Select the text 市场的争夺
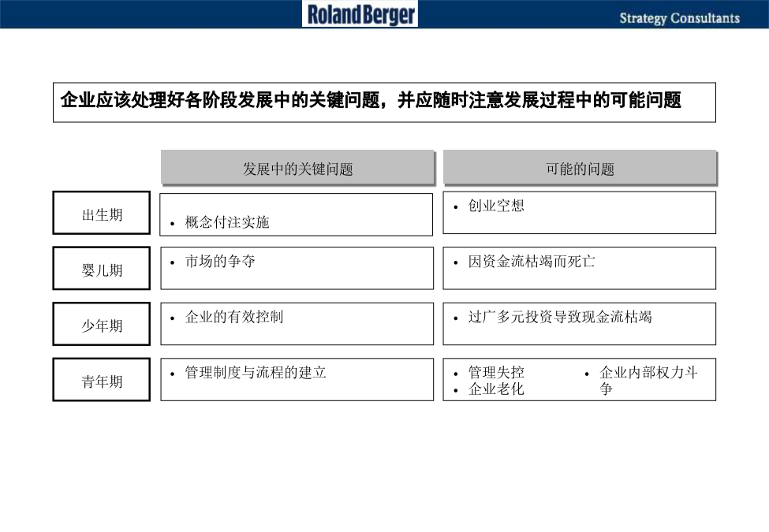The height and width of the screenshot is (532, 769). coord(220,261)
